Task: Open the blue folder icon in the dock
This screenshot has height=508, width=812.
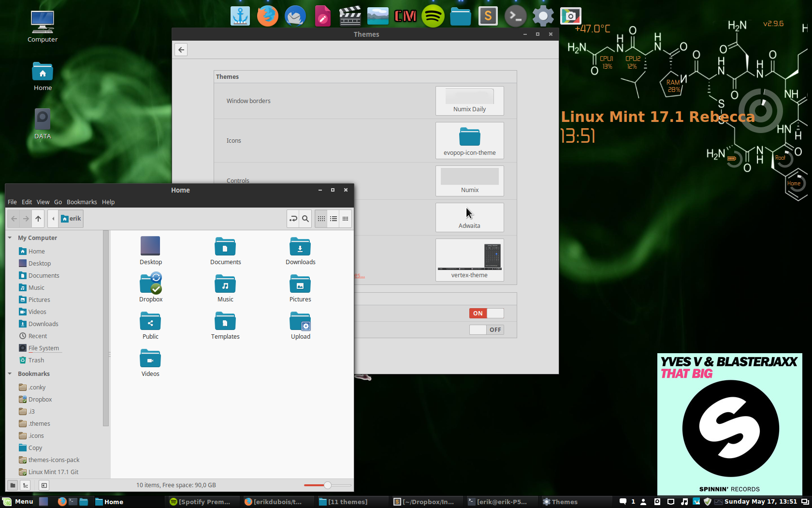Action: pos(460,16)
